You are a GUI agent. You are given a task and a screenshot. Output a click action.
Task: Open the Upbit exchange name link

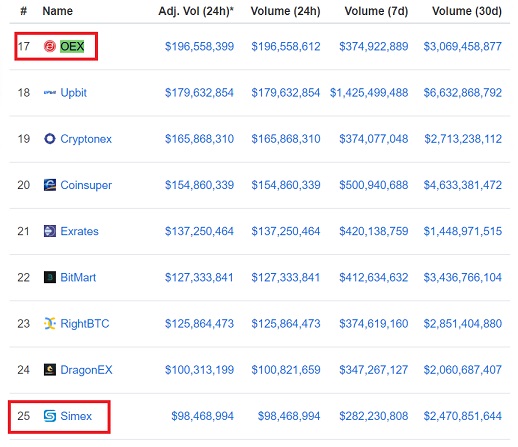(x=73, y=92)
